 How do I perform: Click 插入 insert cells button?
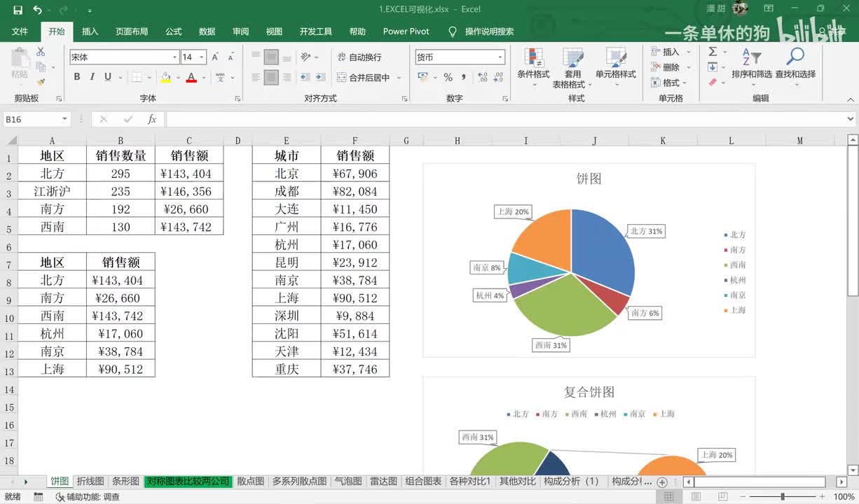pos(671,52)
